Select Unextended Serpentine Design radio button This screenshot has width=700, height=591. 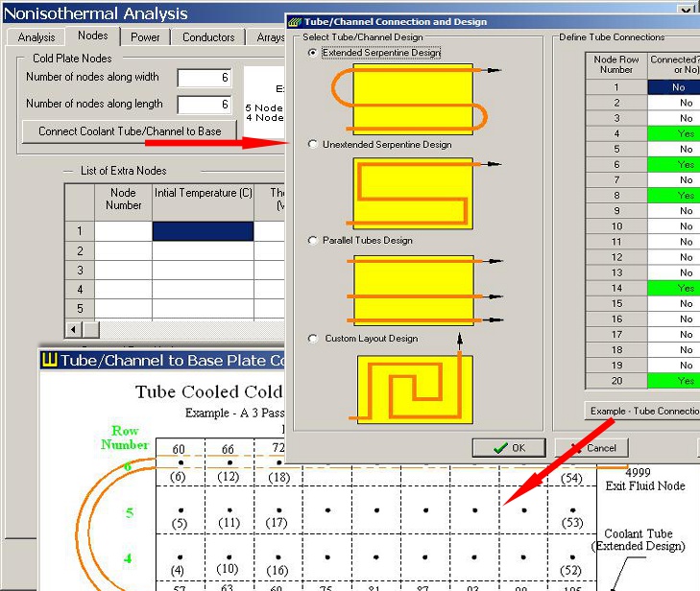(312, 144)
